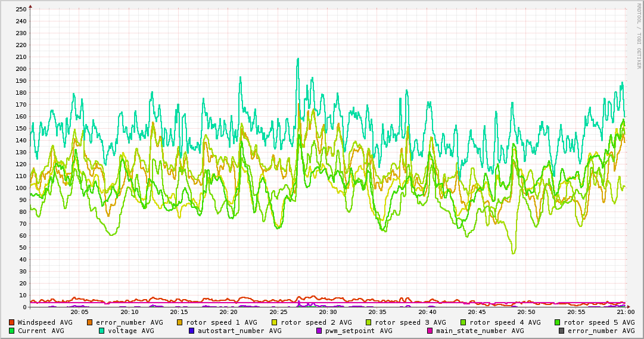Click the error_number AVG label beside gray swatch
644x339 pixels.
coord(601,331)
